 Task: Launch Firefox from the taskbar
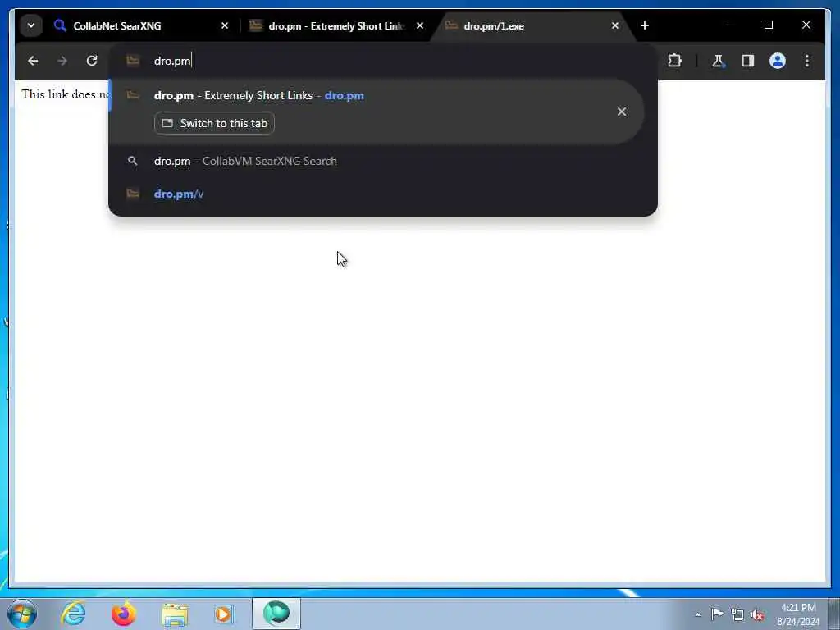pos(123,614)
